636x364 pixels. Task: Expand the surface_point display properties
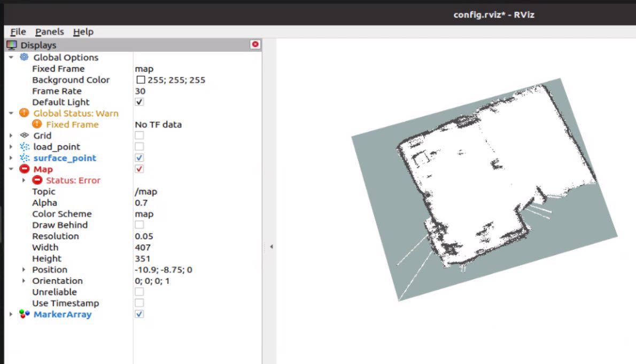click(11, 158)
